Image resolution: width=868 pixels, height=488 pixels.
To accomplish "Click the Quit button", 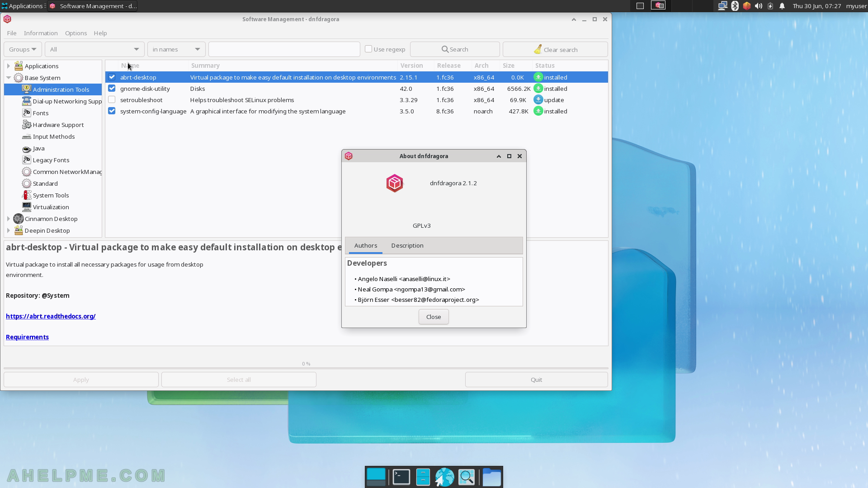I will pos(536,380).
